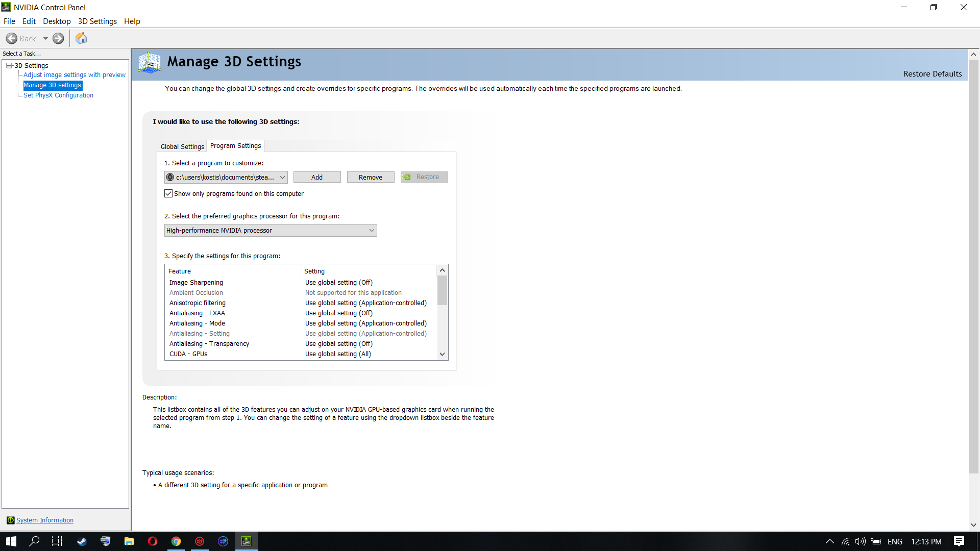Open the red gear app in taskbar
Viewport: 980px width, 551px height.
(x=200, y=541)
